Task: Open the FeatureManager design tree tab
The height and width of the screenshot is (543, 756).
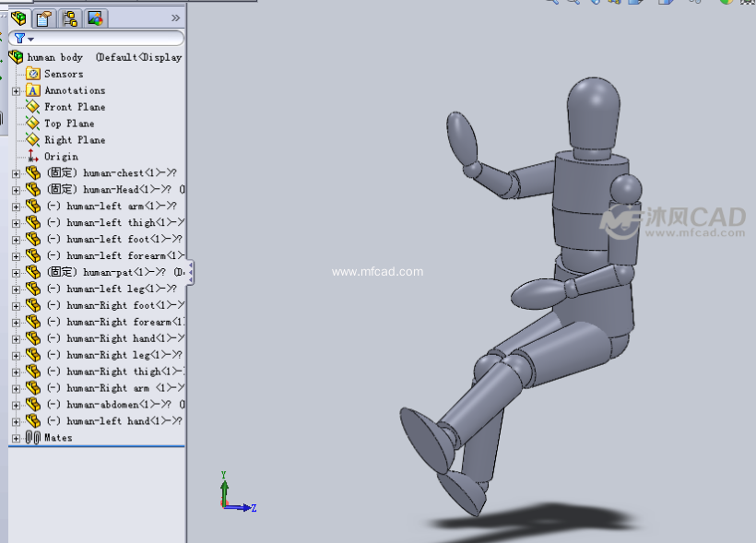Action: (19, 18)
